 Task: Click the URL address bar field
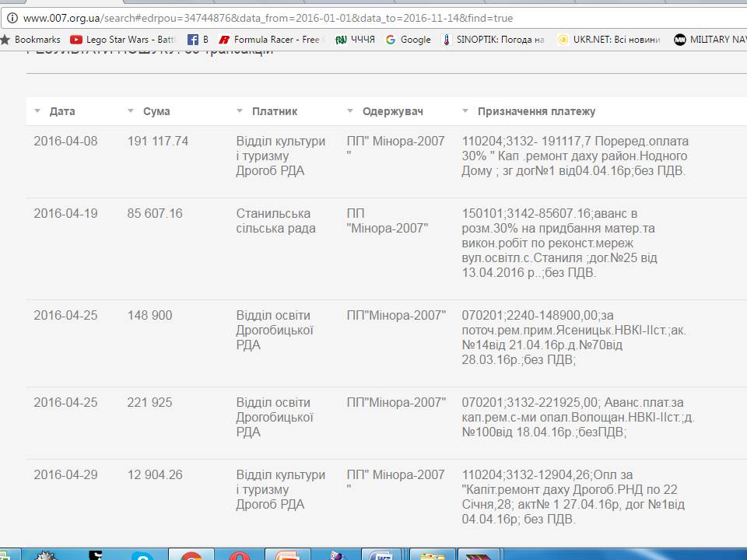tap(311, 18)
